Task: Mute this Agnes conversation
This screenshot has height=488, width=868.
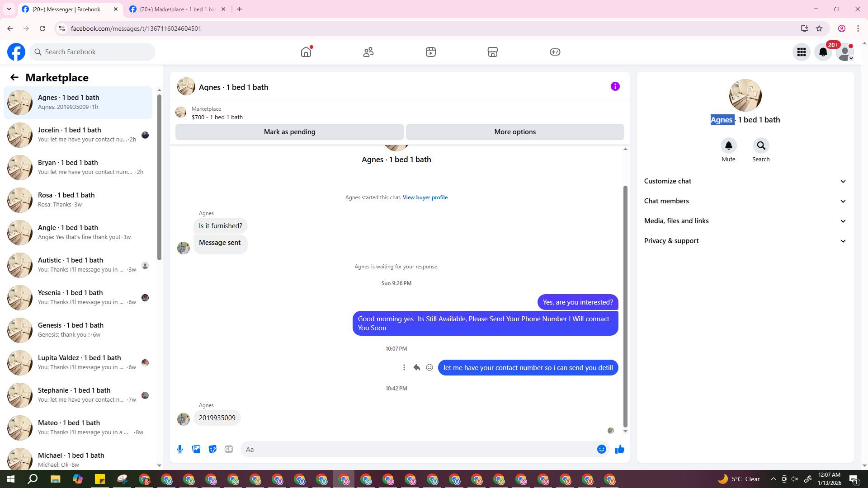Action: [x=728, y=146]
